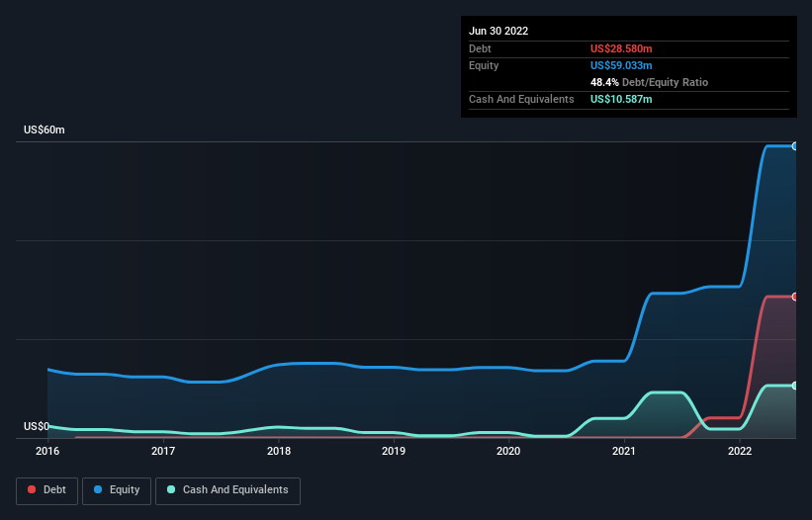Screen dimensions: 812x520
Task: Click the Debt row label in tooltip
Action: [480, 48]
